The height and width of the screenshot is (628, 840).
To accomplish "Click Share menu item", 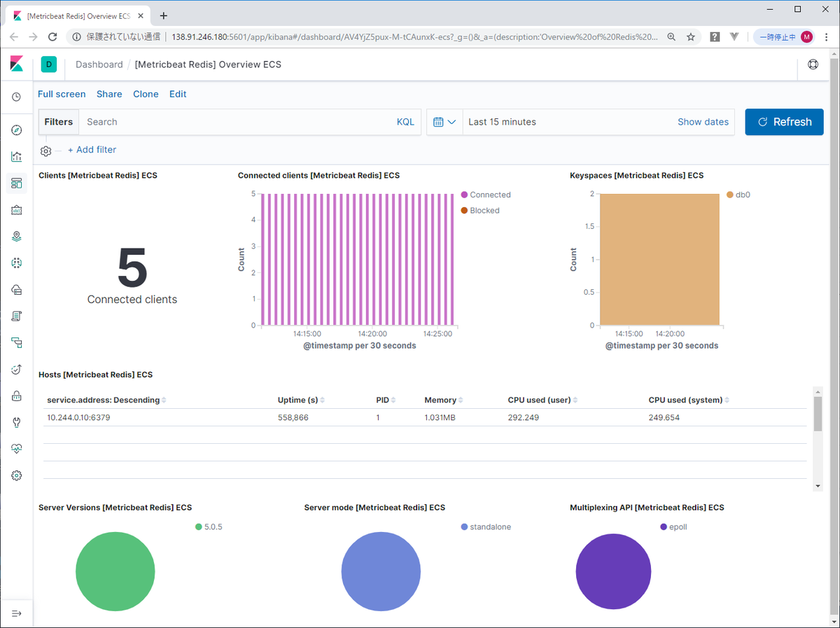I will point(109,94).
